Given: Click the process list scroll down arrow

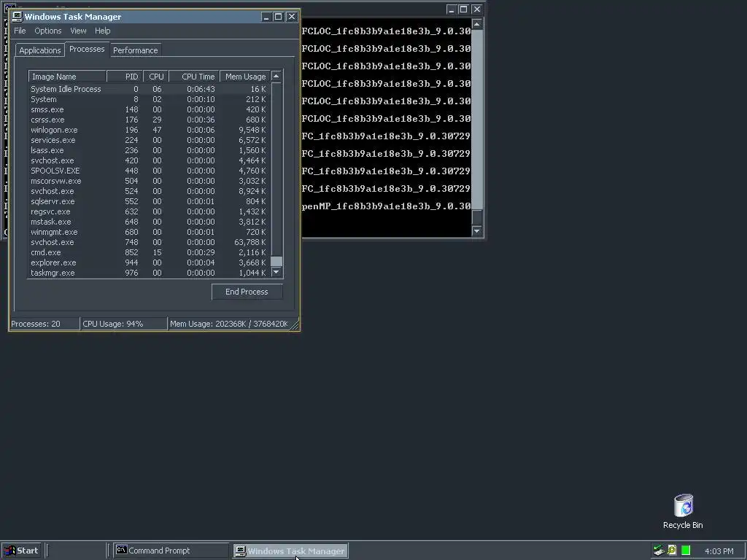Looking at the screenshot, I should [276, 273].
